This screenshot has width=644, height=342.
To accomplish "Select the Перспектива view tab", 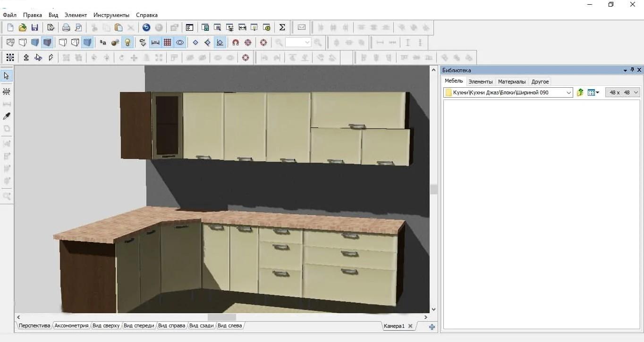I will 34,325.
